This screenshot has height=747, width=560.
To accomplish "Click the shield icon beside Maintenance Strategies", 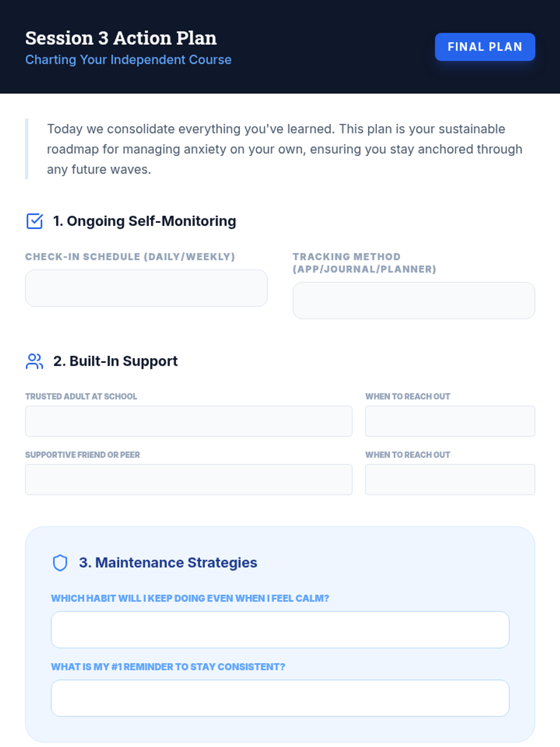I will [x=60, y=563].
